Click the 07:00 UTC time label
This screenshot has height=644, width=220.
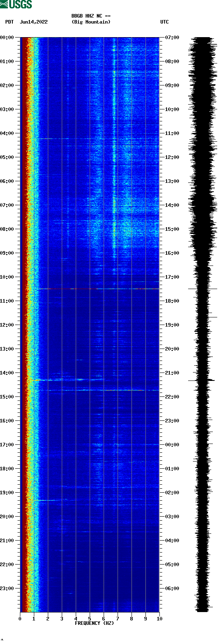(x=172, y=38)
